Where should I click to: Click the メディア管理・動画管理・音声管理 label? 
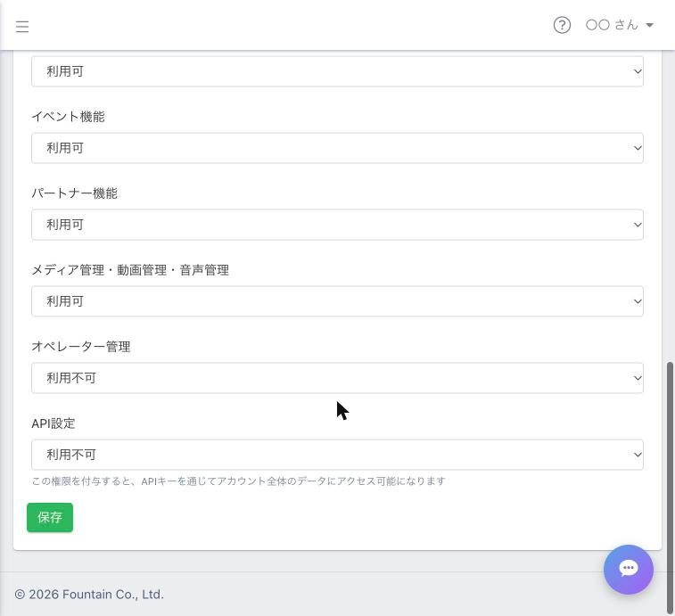click(130, 270)
